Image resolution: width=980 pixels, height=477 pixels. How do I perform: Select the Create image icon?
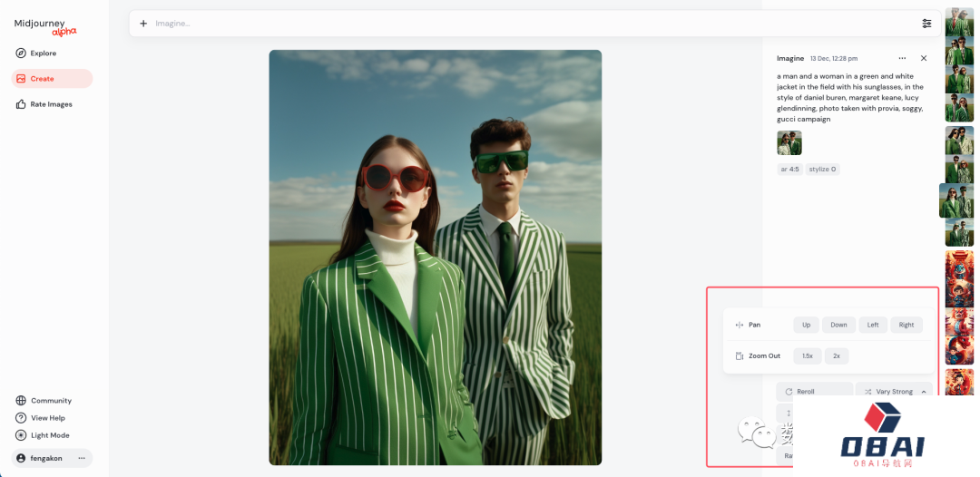[21, 79]
